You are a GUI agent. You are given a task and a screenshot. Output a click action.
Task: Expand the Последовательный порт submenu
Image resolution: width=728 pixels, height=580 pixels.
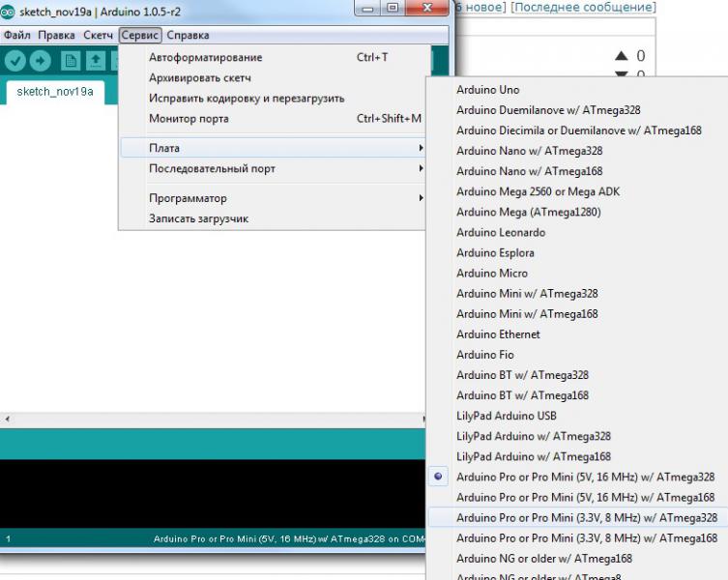[273, 168]
